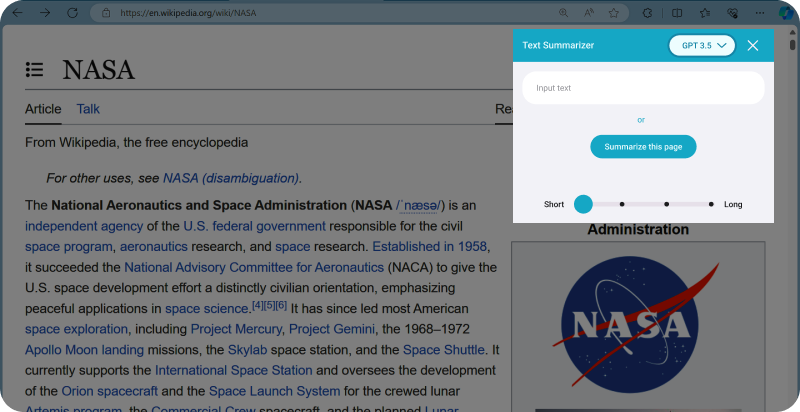Open browser Extensions puzzle icon

point(648,13)
